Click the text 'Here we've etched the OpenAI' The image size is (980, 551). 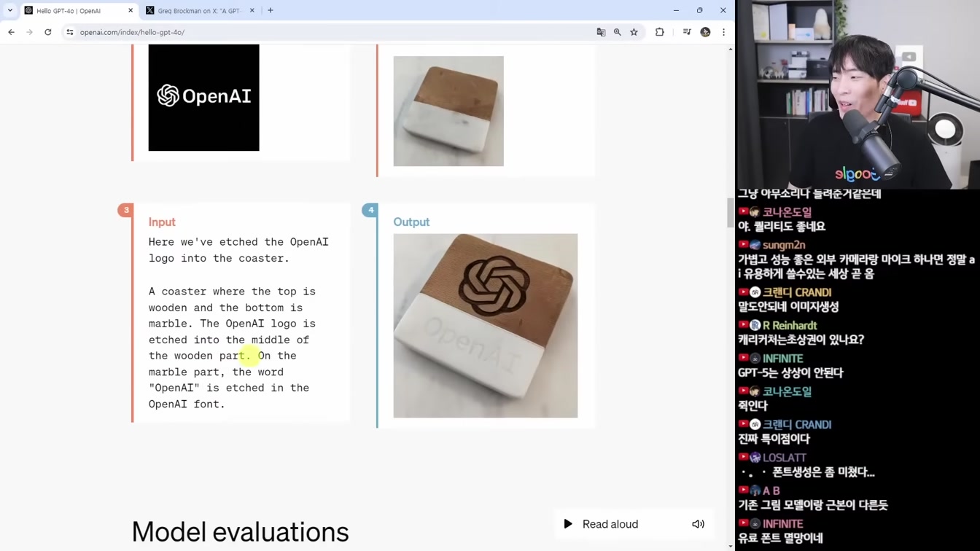coord(238,242)
